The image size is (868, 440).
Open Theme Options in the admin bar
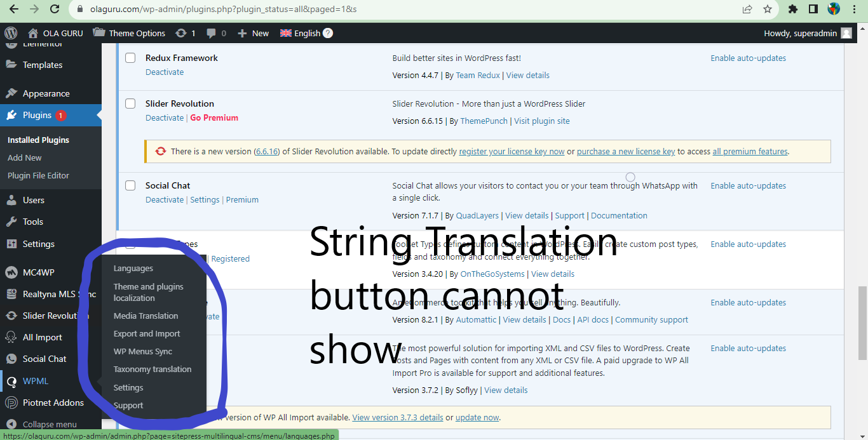click(129, 33)
